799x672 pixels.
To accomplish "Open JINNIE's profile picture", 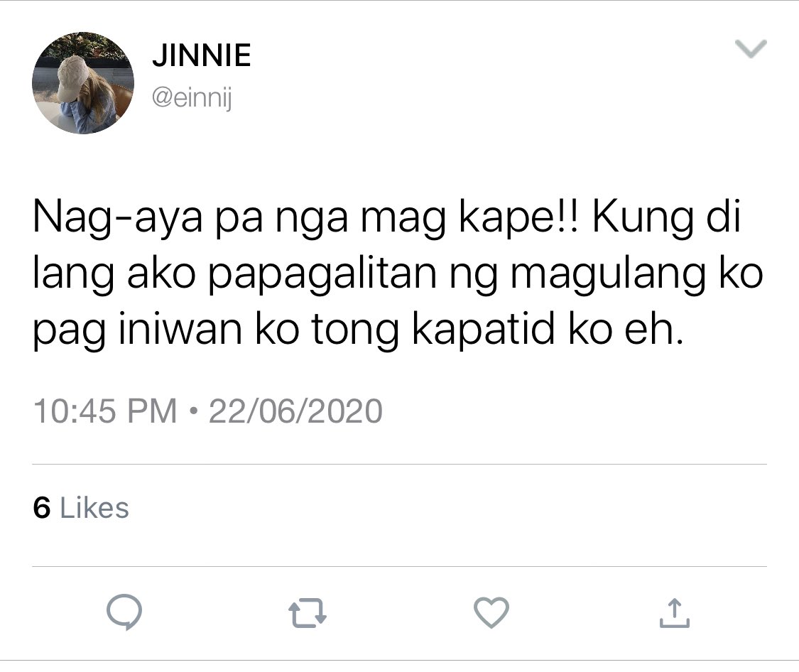I will pos(83,83).
